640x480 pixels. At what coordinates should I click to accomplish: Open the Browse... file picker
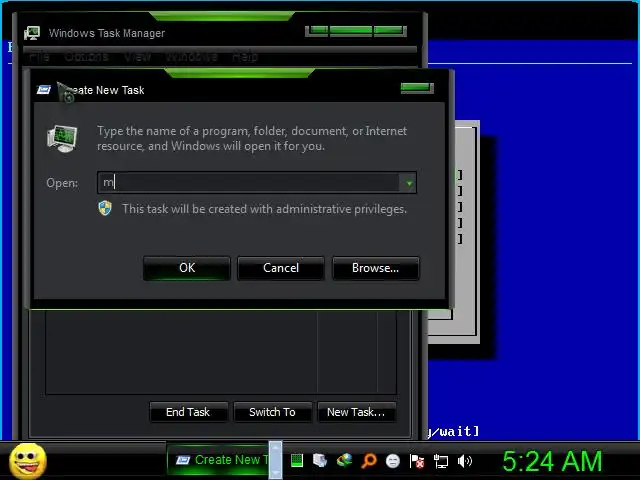(x=376, y=268)
